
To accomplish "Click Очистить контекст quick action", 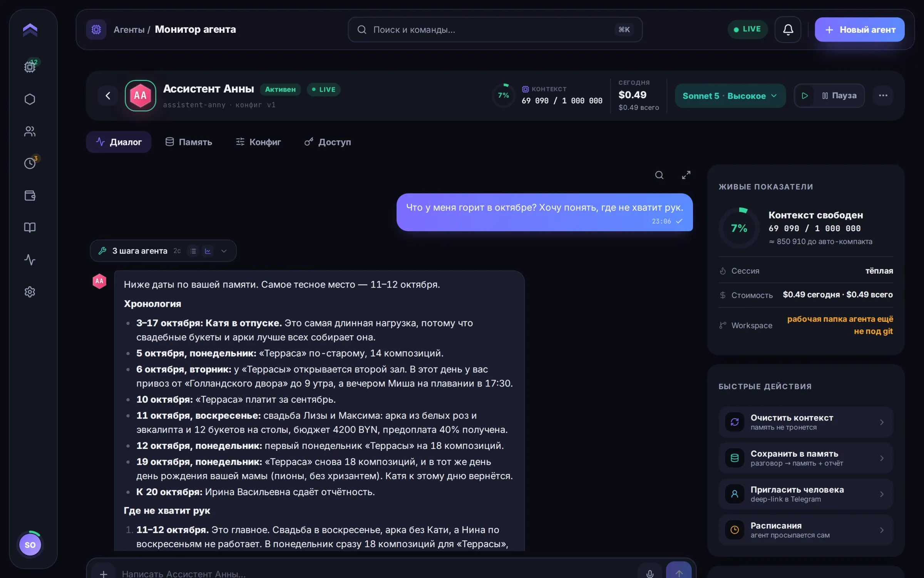I will tap(805, 422).
